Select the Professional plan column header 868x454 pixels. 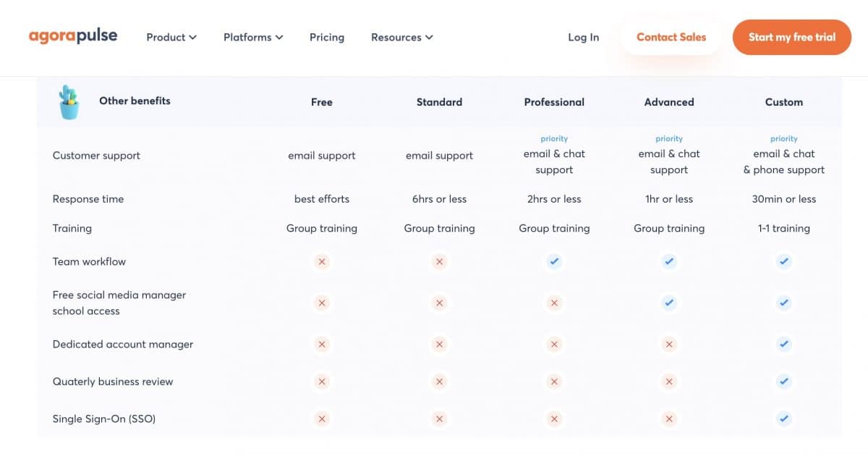554,102
